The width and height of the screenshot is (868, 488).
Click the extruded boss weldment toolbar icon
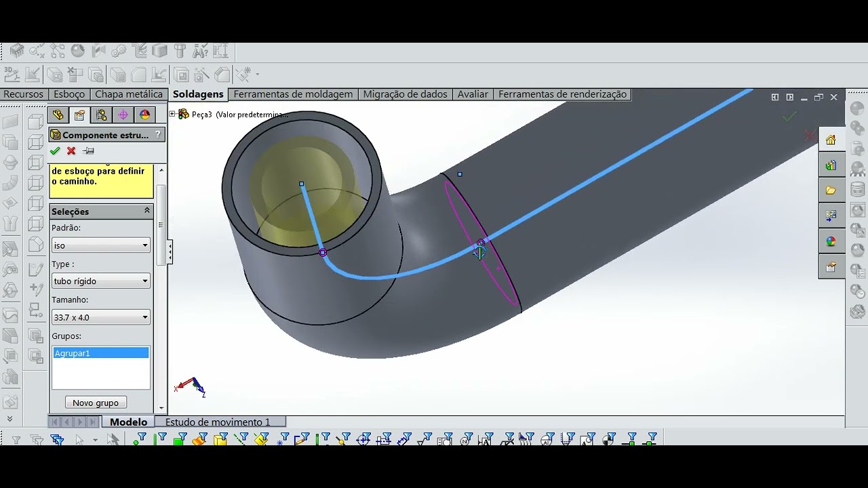[96, 74]
